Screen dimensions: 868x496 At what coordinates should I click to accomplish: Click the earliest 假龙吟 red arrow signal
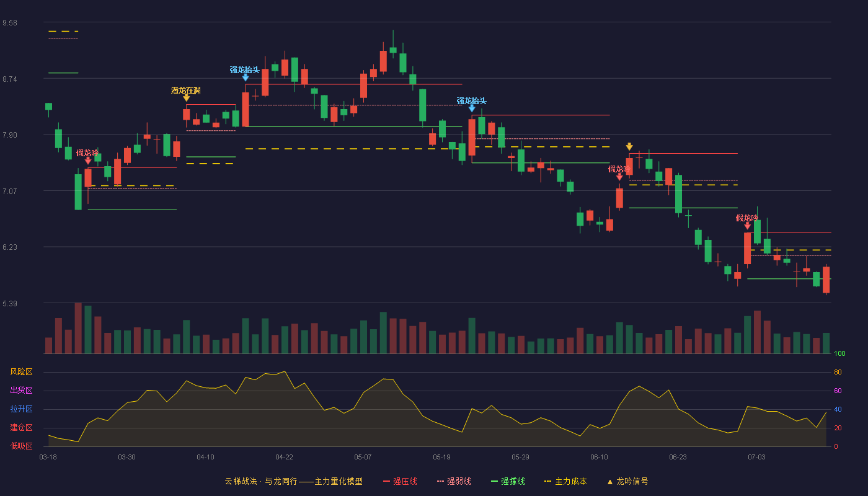click(88, 161)
